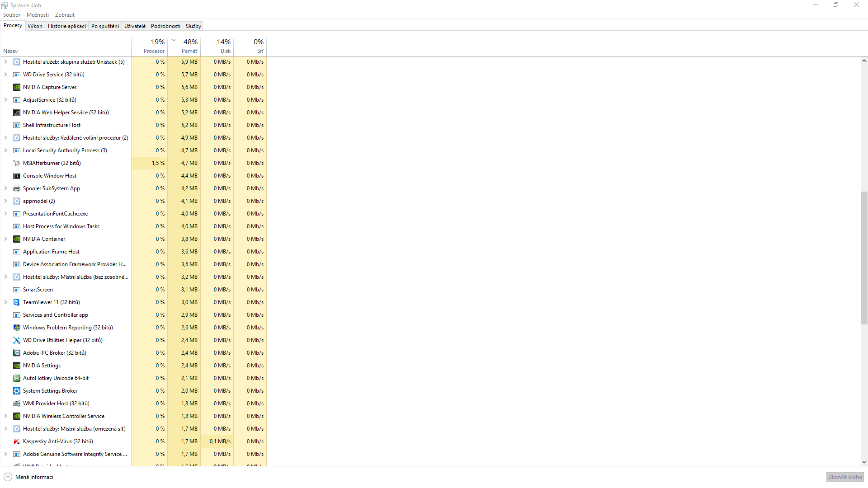
Task: Sort by the Disk column header
Action: [x=217, y=47]
